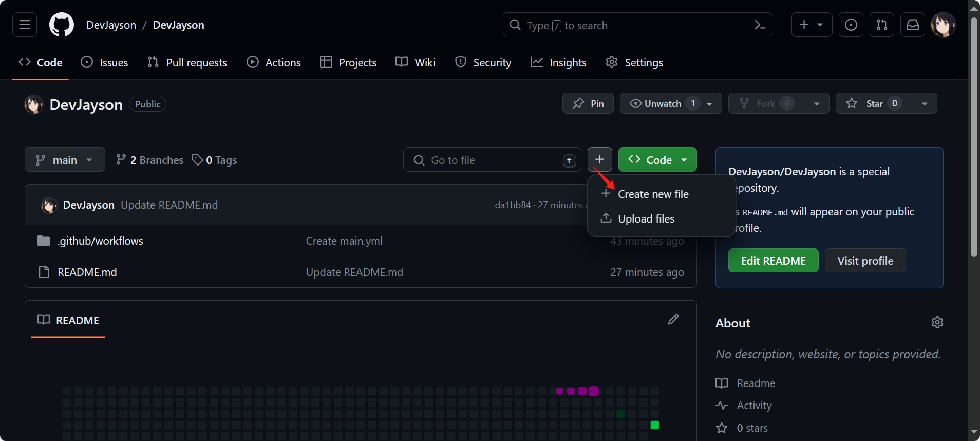
Task: Click the DevJayson repository title heading
Action: [86, 104]
